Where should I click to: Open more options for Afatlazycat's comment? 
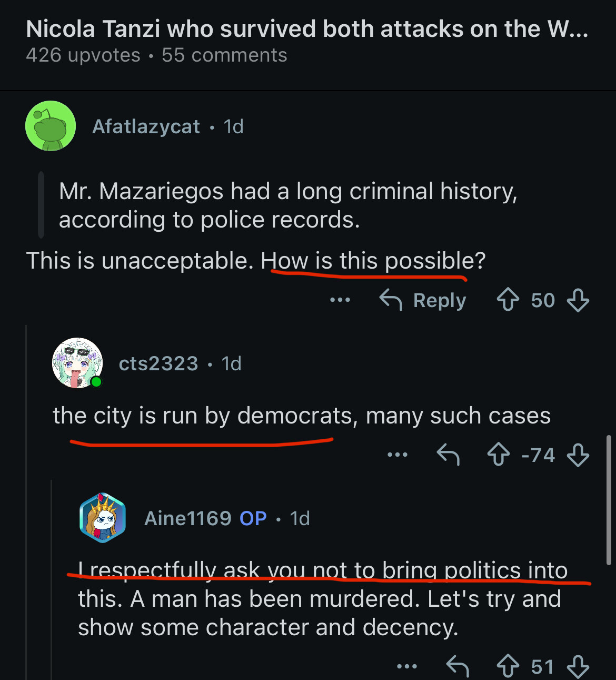pos(340,300)
